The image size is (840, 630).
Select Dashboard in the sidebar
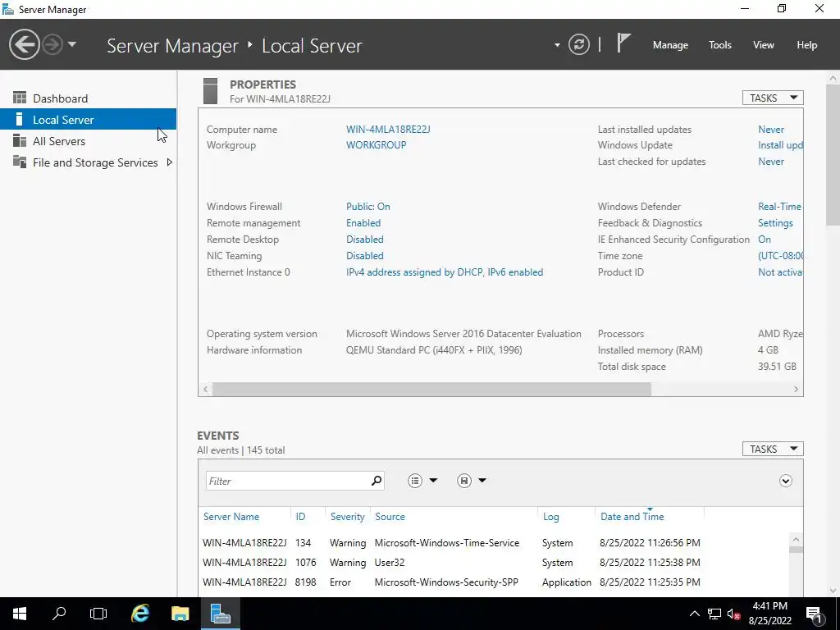click(88, 98)
